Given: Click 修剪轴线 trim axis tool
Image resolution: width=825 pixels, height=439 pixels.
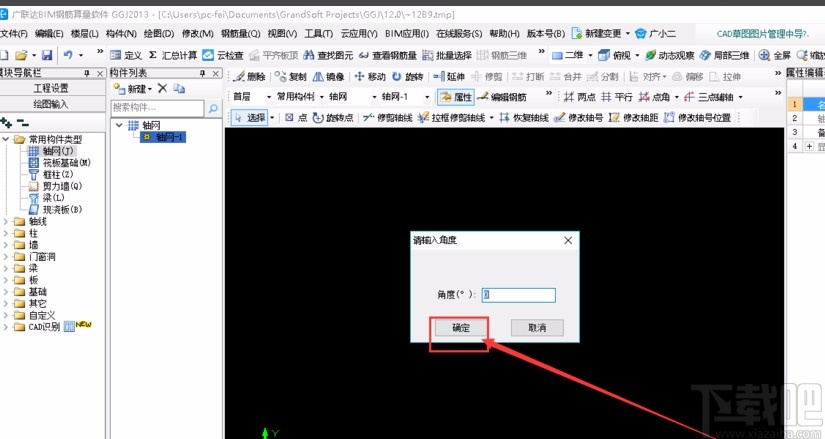Looking at the screenshot, I should (x=388, y=117).
